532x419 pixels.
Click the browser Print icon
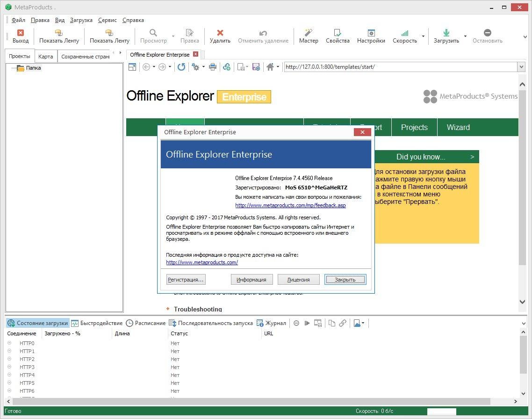click(213, 67)
